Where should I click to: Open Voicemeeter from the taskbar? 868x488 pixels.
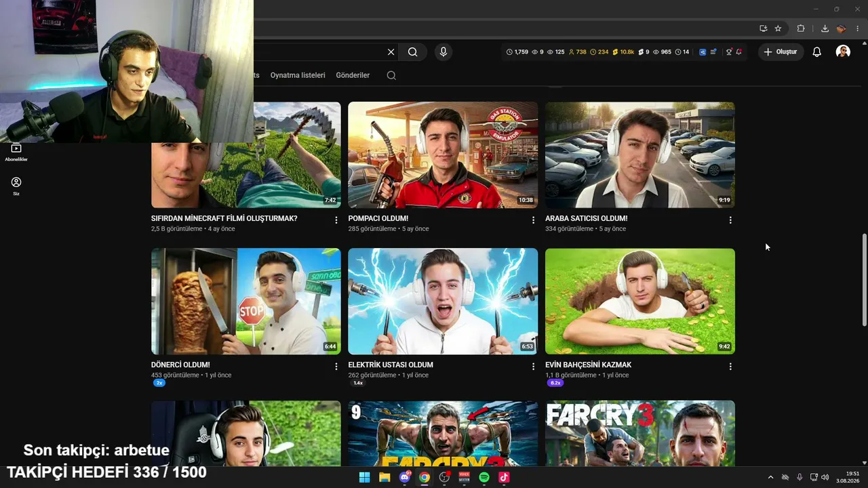coord(465,477)
